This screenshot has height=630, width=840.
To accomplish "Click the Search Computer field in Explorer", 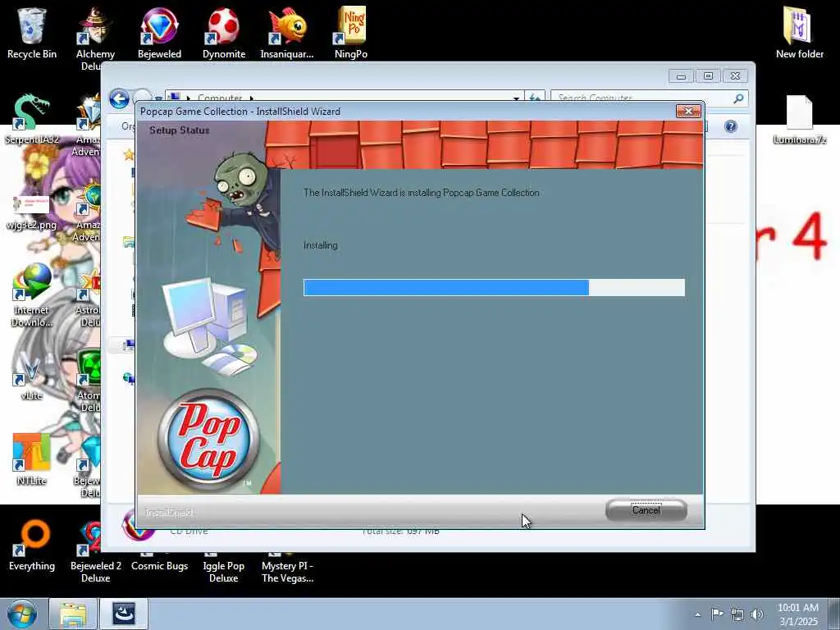I will (x=641, y=98).
